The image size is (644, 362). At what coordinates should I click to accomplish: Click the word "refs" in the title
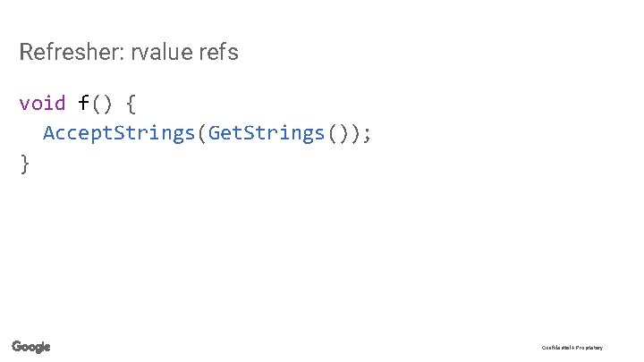tap(219, 53)
